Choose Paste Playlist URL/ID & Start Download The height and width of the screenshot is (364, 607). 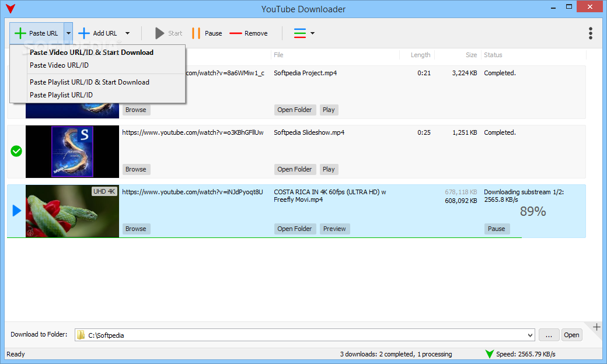click(x=89, y=82)
